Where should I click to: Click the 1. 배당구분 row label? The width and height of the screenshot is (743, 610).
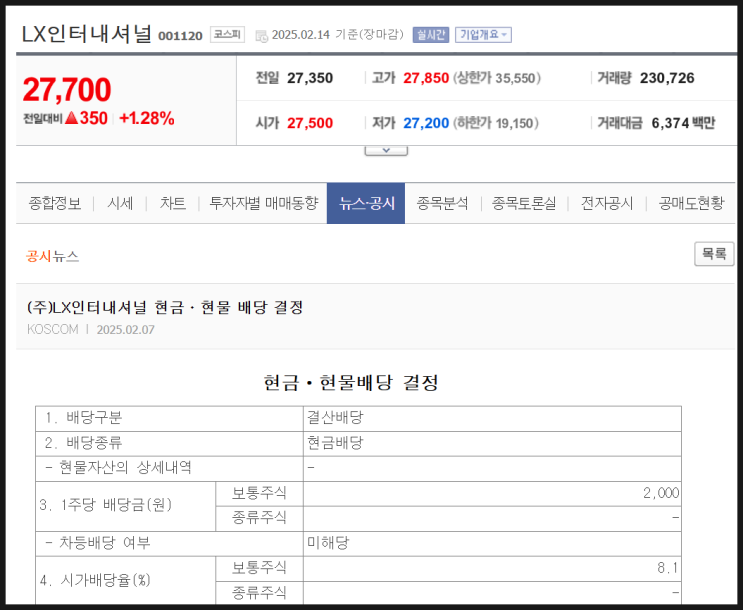83,418
